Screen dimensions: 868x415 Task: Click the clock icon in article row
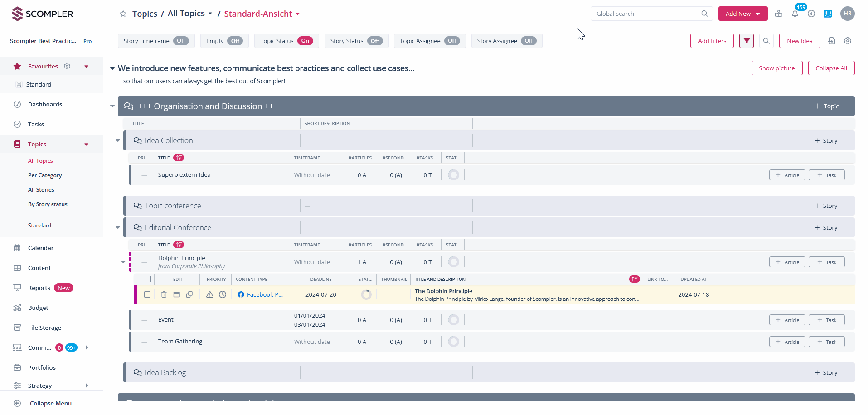click(223, 294)
